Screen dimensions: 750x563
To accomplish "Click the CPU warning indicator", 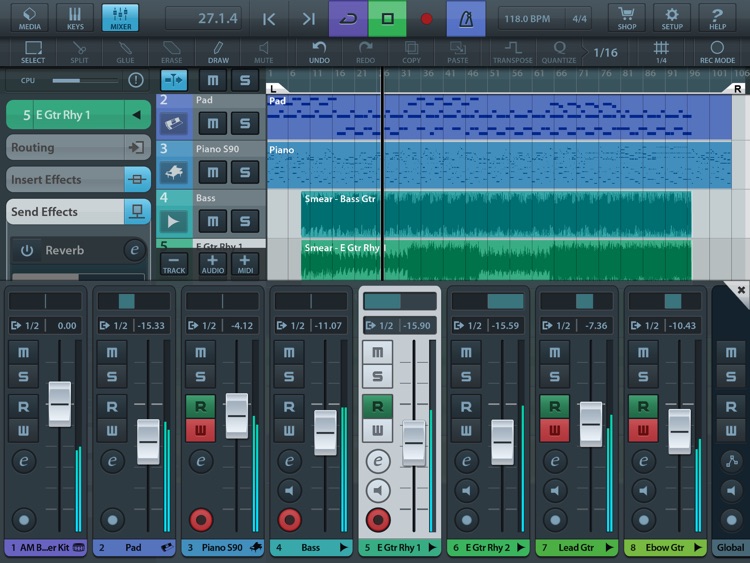I will [136, 80].
